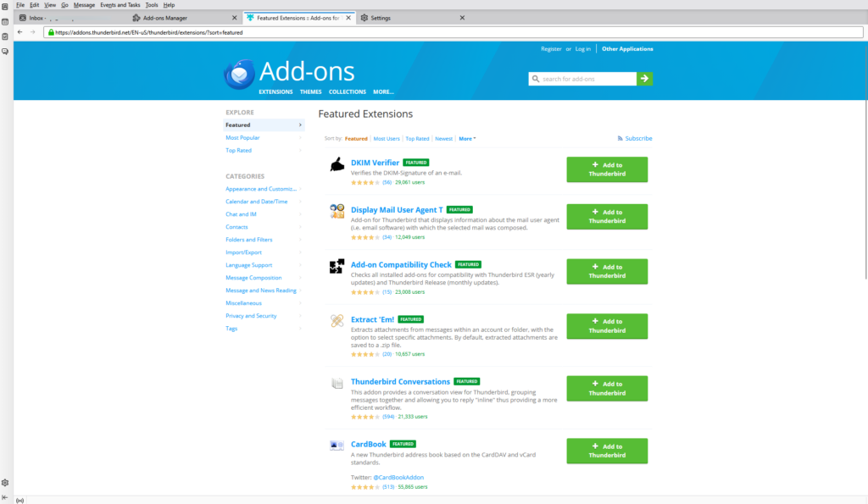Click the Register link
868x504 pixels.
point(551,48)
